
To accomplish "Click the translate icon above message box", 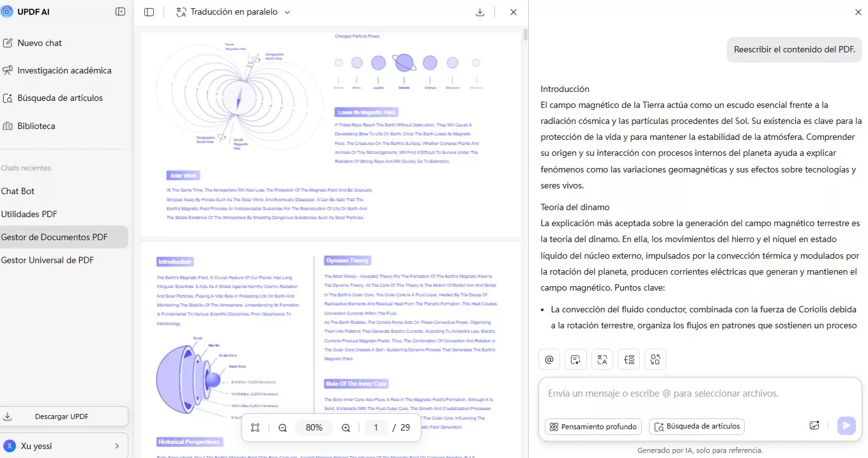I will (x=602, y=360).
